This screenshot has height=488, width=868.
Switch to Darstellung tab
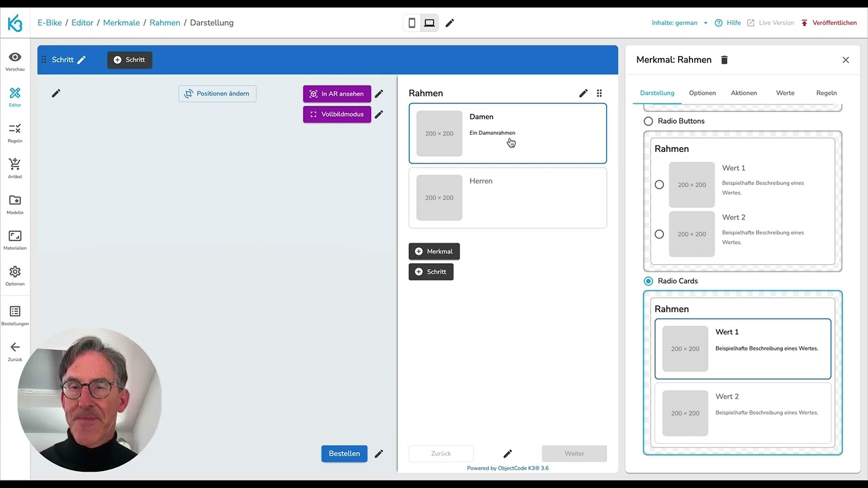point(657,93)
